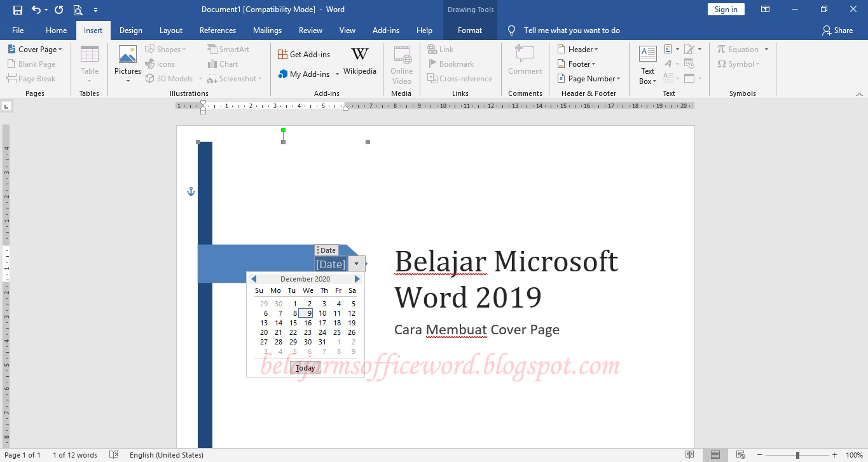Screen dimensions: 868x462
Task: Click the Object icon in Text group
Action: coord(691,78)
